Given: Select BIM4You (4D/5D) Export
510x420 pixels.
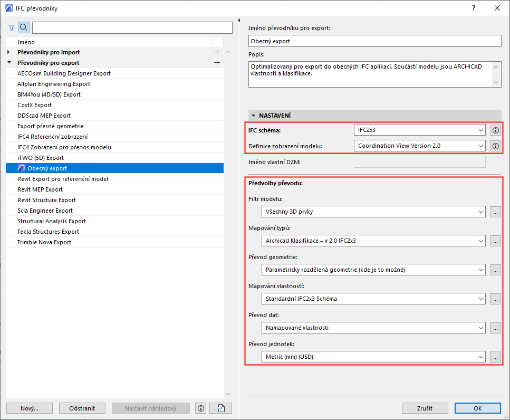Looking at the screenshot, I should pyautogui.click(x=115, y=94).
